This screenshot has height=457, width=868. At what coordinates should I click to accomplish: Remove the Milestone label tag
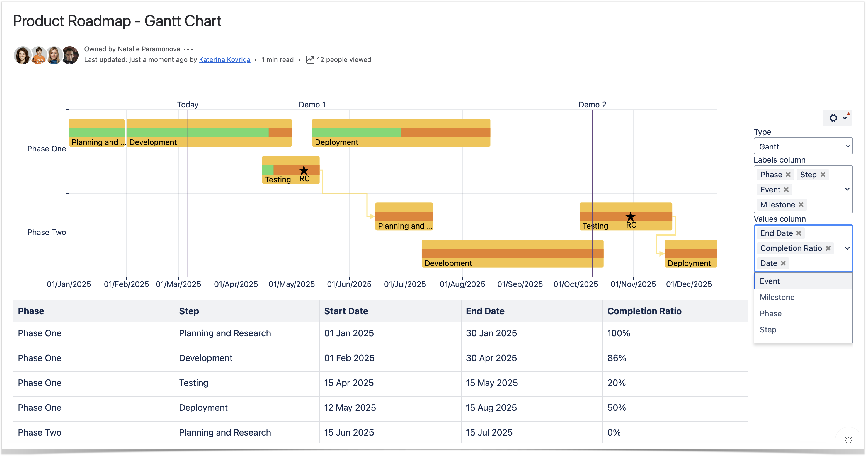coord(801,205)
